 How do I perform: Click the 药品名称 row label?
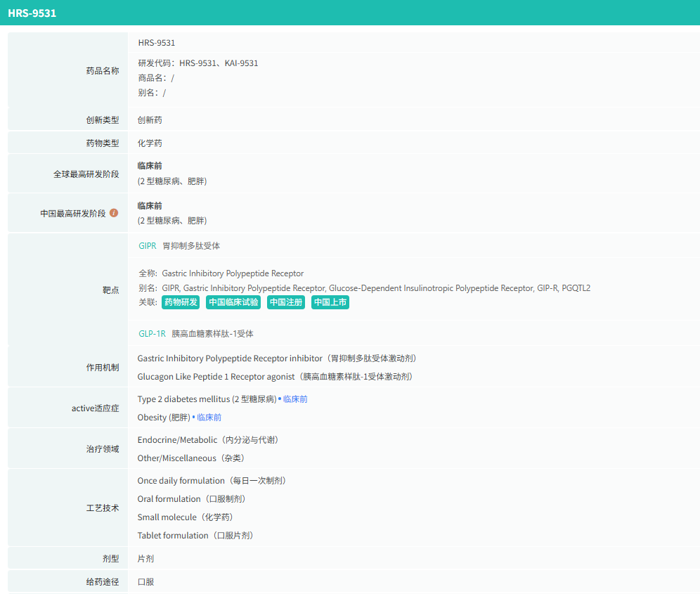point(103,71)
